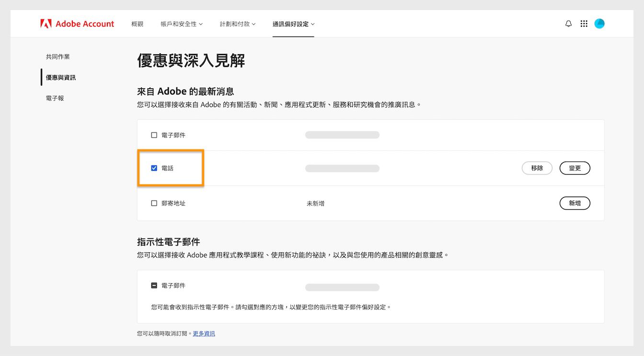Viewport: 644px width, 356px height.
Task: Click the Adobe Account logo
Action: (77, 23)
